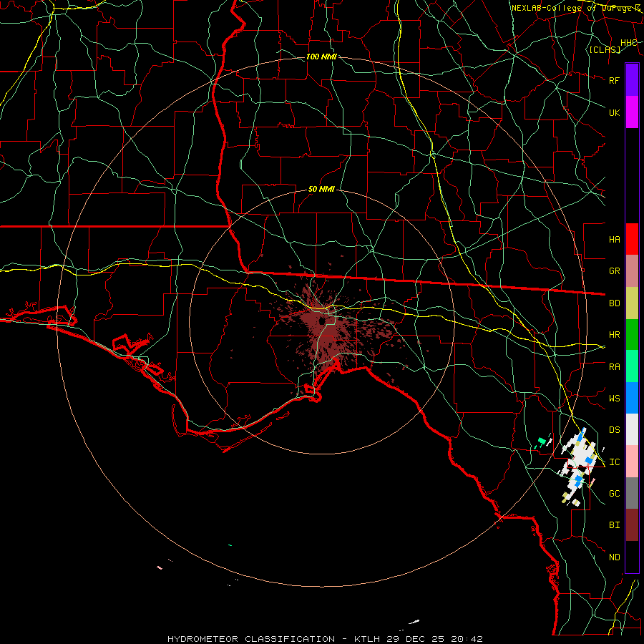Click the "GR" legend label
Image resolution: width=644 pixels, height=644 pixels.
point(614,271)
